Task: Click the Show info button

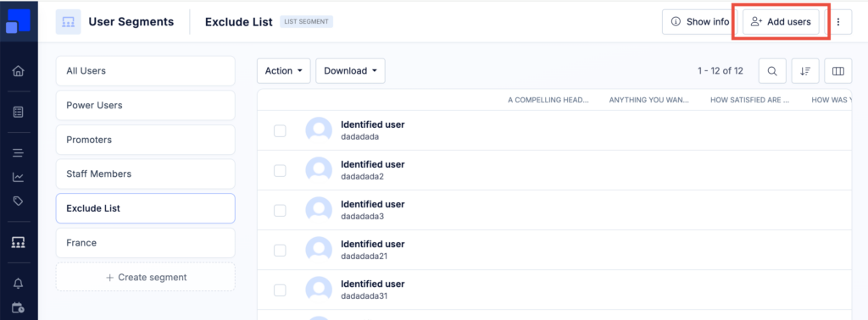Action: point(699,22)
